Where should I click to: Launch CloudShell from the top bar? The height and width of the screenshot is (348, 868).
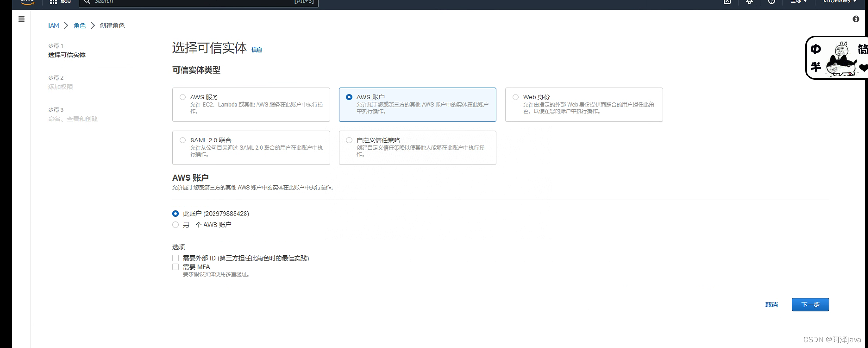tap(727, 2)
